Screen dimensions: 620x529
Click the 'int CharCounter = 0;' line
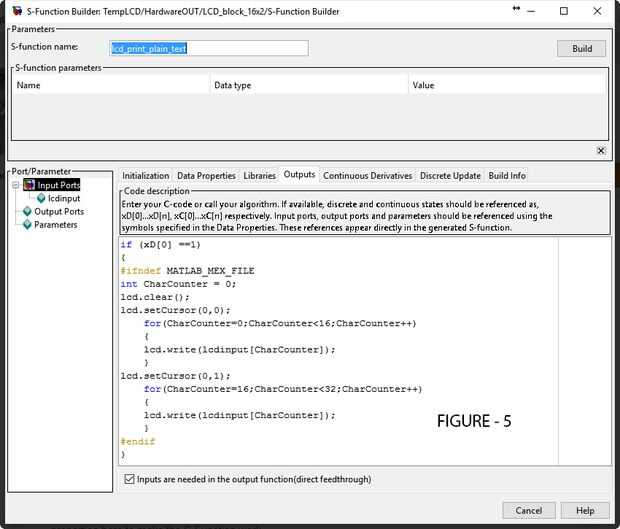(x=178, y=284)
